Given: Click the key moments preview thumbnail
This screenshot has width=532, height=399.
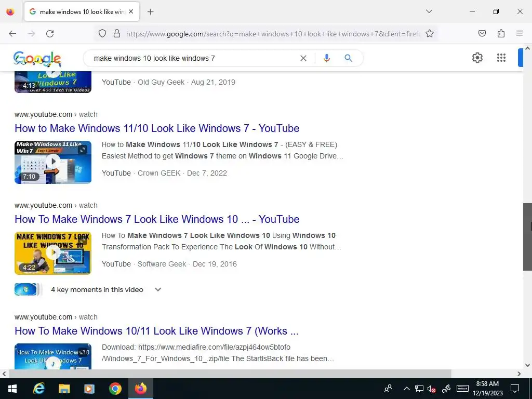Looking at the screenshot, I should (28, 289).
